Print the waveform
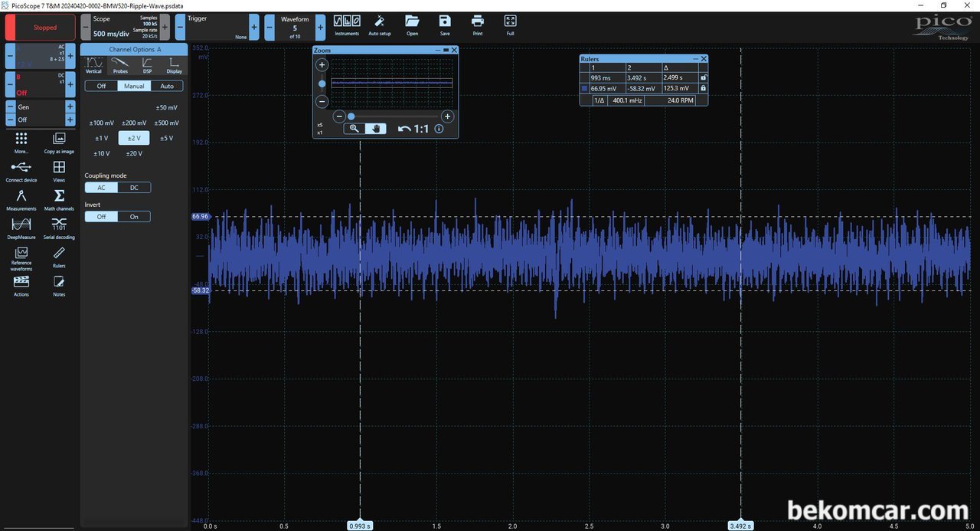This screenshot has width=980, height=531. pyautogui.click(x=478, y=25)
